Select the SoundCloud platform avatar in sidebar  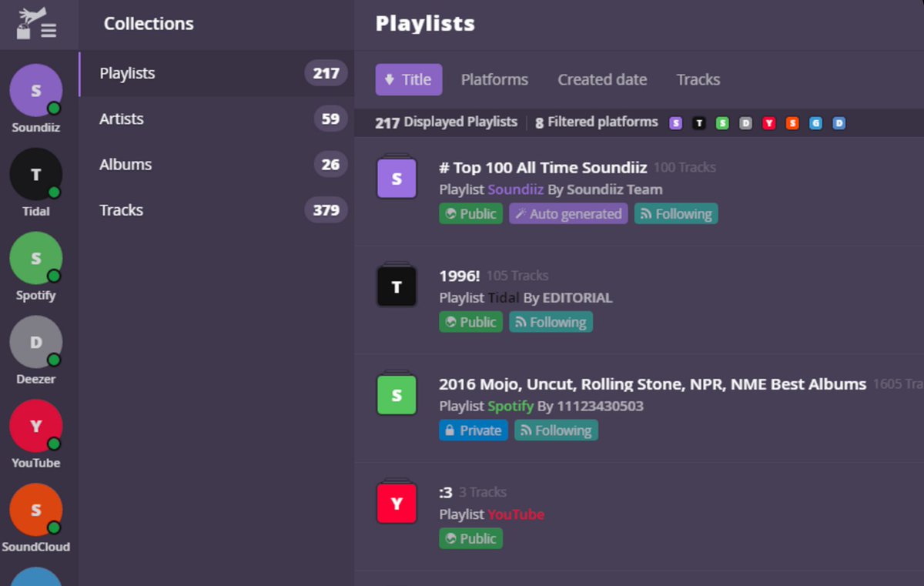(35, 511)
